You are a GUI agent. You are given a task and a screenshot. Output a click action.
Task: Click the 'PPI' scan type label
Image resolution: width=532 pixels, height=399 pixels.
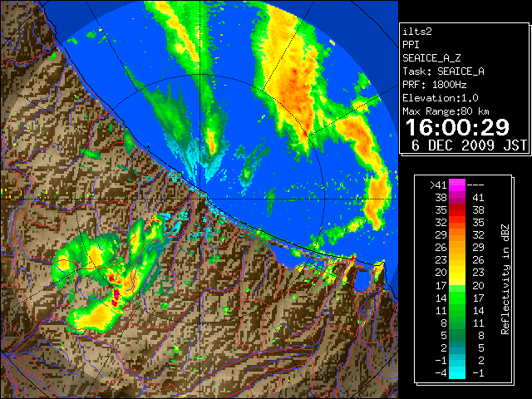411,45
